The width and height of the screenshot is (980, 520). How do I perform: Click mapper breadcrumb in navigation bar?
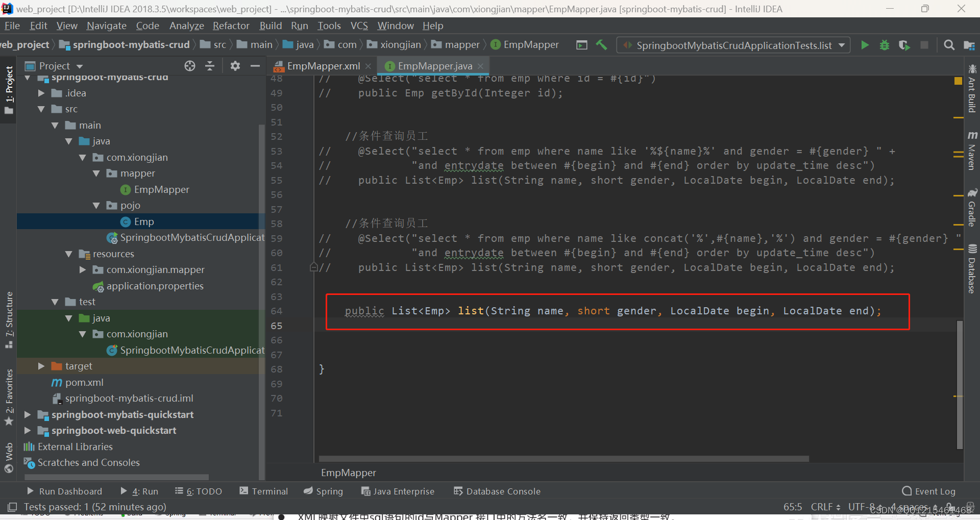(455, 45)
